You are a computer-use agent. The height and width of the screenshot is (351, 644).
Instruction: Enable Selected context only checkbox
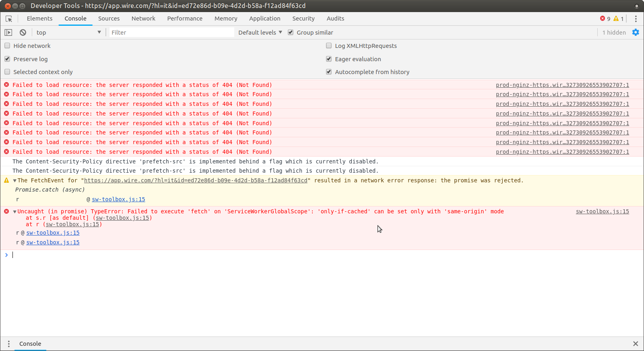click(7, 72)
